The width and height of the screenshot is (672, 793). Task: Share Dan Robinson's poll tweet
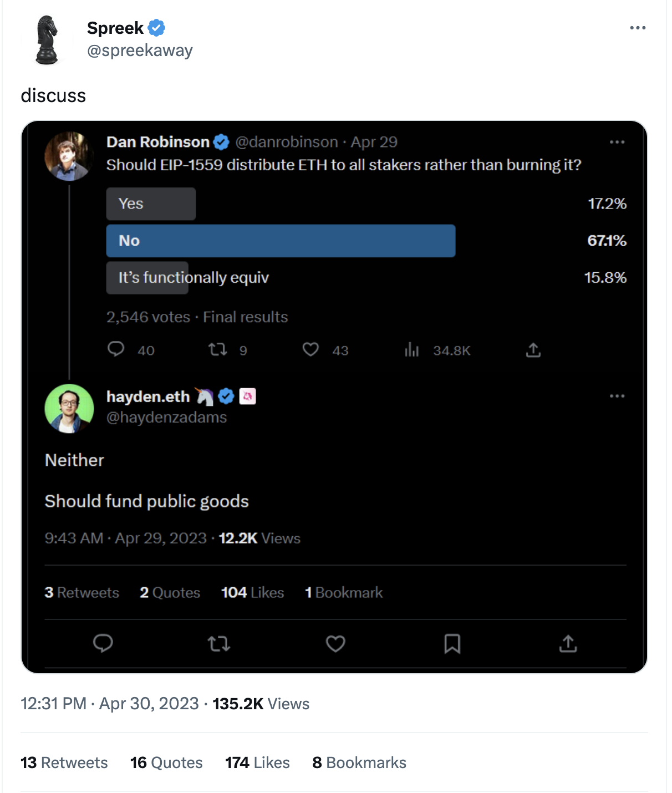click(x=533, y=350)
